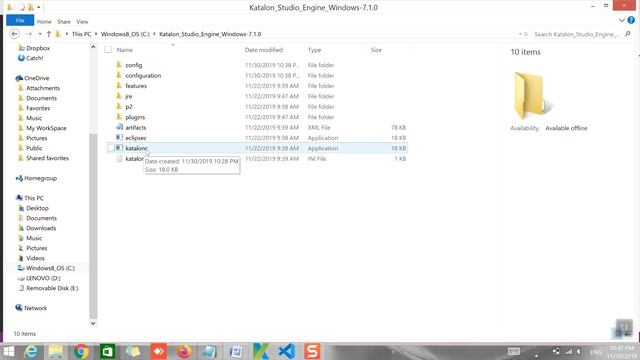Select the config folder icon

coord(119,64)
